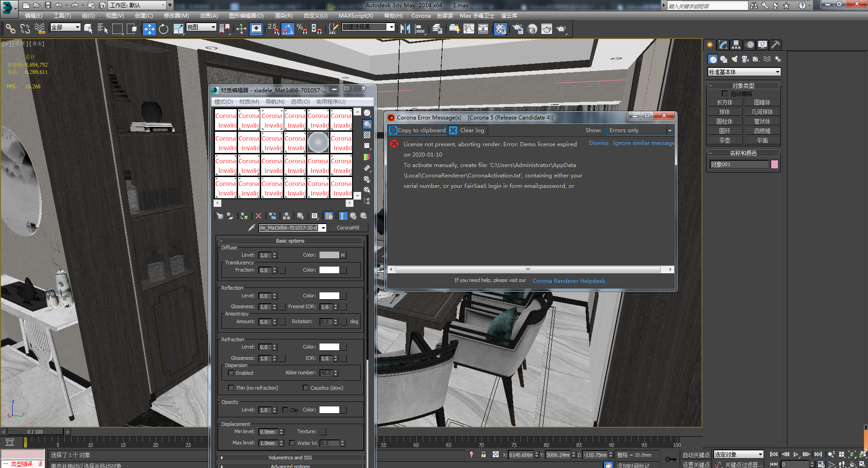This screenshot has height=468, width=868.
Task: Open the 修改器(M) menu
Action: click(x=176, y=16)
